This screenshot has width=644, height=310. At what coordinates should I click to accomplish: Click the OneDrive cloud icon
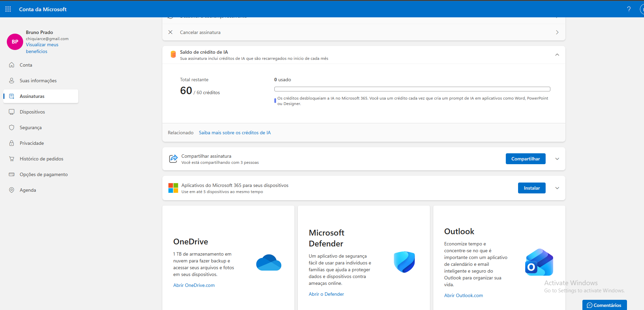(x=269, y=263)
